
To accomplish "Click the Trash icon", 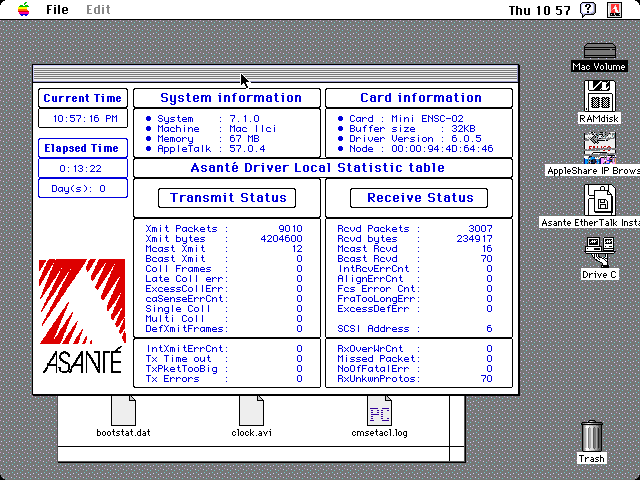I will (x=592, y=437).
